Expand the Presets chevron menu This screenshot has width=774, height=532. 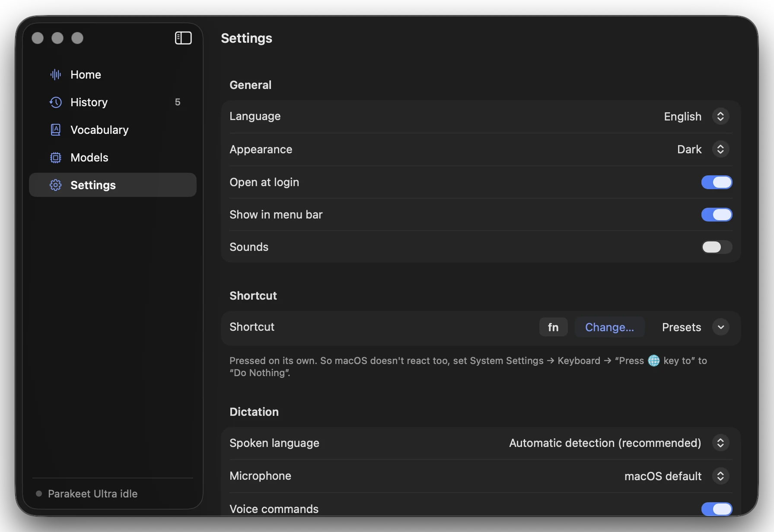coord(720,327)
